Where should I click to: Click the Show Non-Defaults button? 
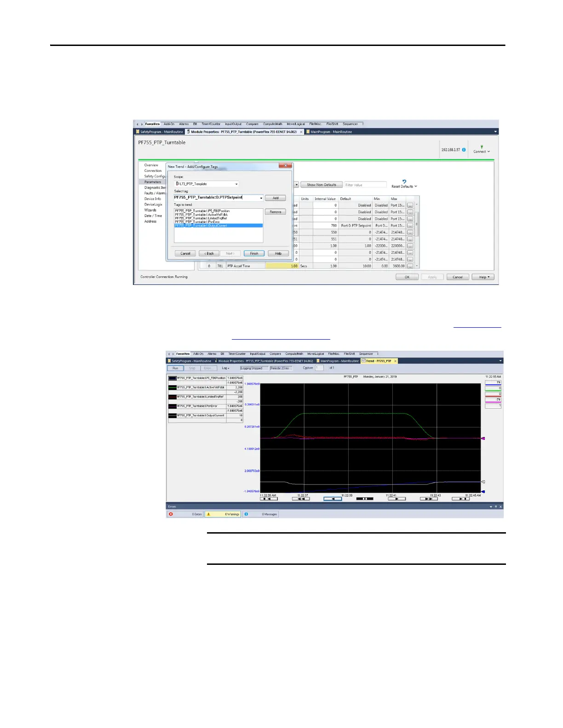322,185
